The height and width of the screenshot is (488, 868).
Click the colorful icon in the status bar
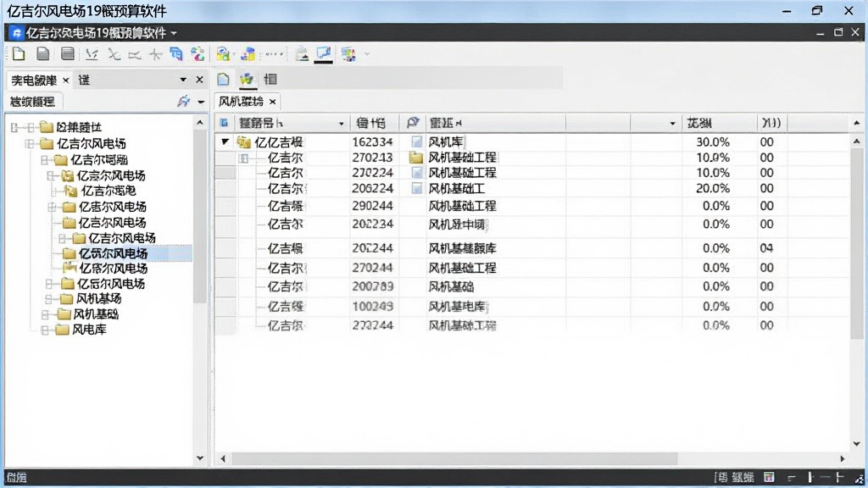click(769, 477)
